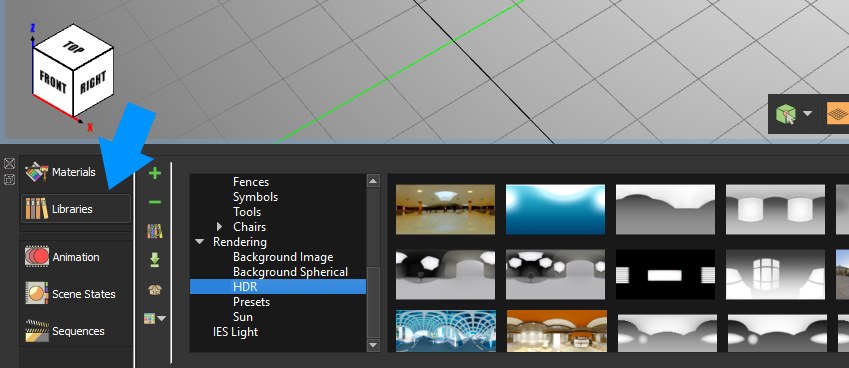Click the Sequences clapperboard icon
Screen dimensions: 849x368
pyautogui.click(x=36, y=331)
